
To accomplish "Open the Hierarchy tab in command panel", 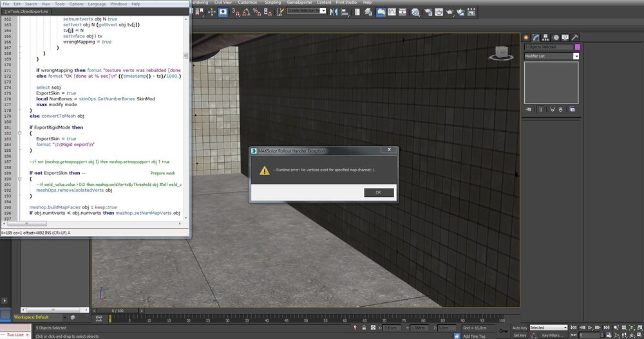I will pyautogui.click(x=545, y=37).
